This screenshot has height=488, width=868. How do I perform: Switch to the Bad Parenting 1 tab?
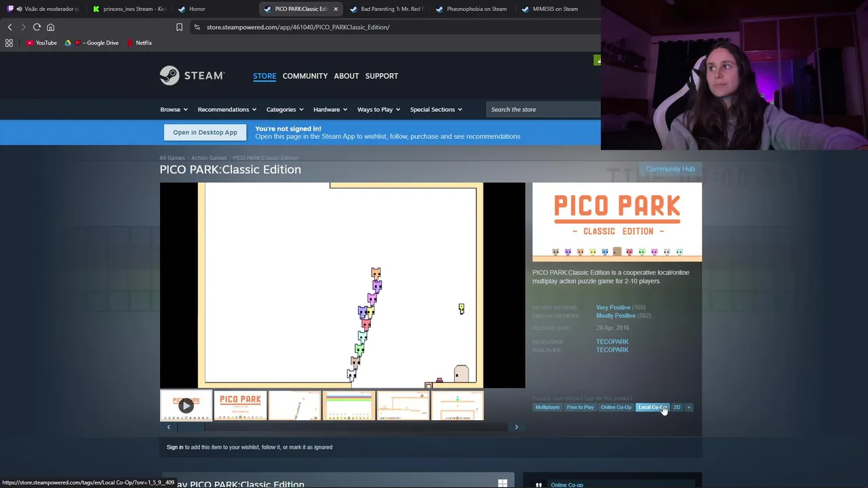tap(387, 9)
